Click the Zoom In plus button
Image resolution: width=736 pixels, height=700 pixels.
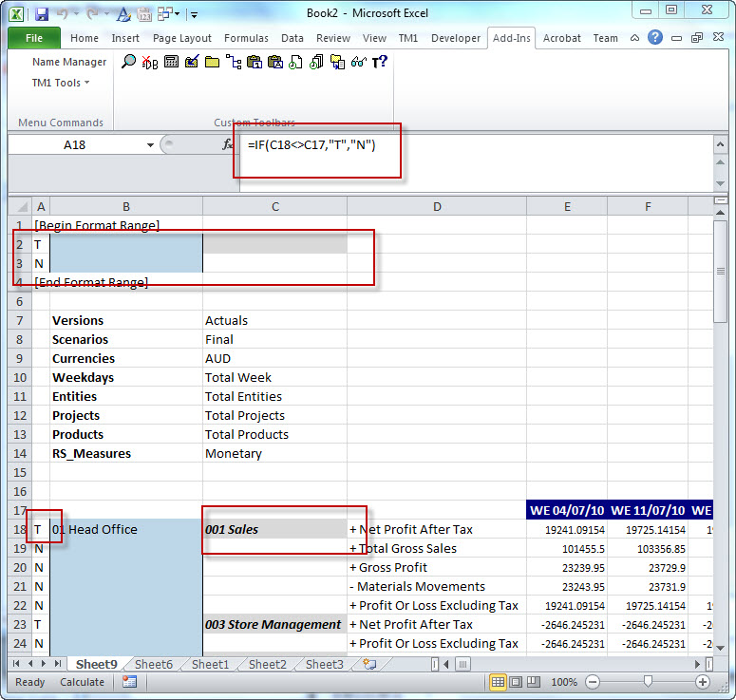click(702, 682)
